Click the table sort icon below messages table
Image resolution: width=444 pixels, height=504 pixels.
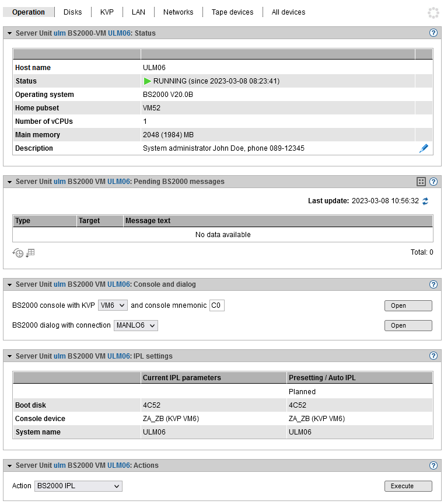tap(30, 253)
